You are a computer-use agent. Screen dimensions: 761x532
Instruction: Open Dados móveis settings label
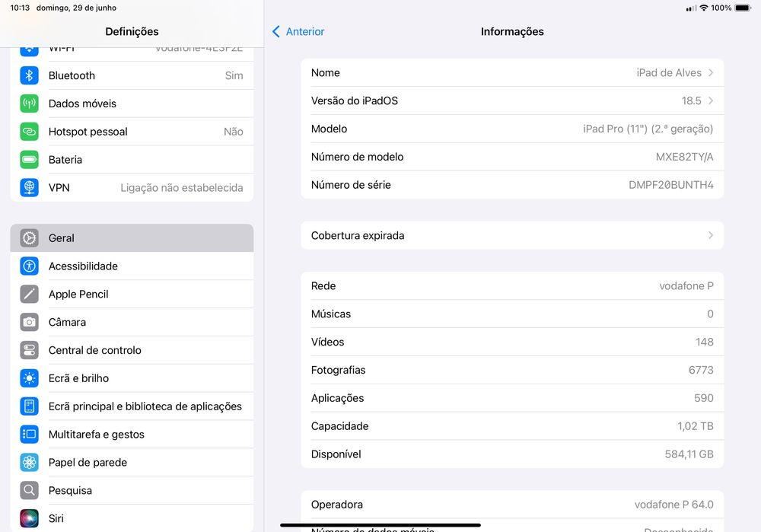(x=82, y=104)
